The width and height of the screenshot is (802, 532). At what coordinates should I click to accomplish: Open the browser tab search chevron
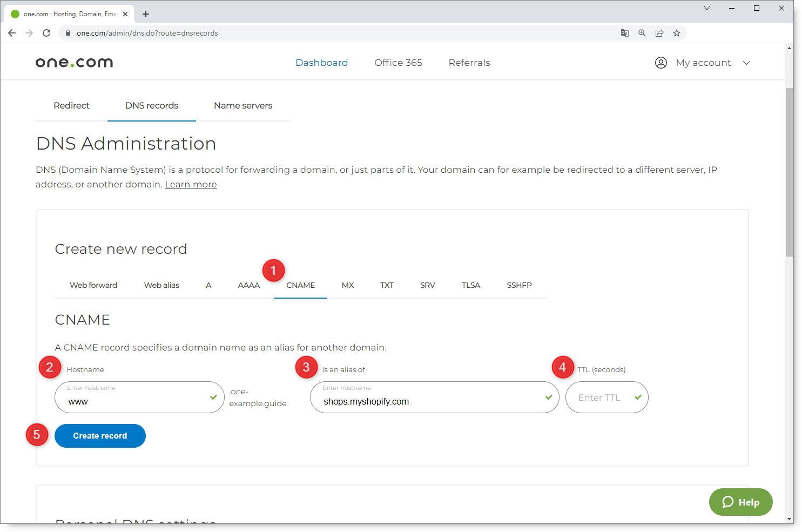707,8
